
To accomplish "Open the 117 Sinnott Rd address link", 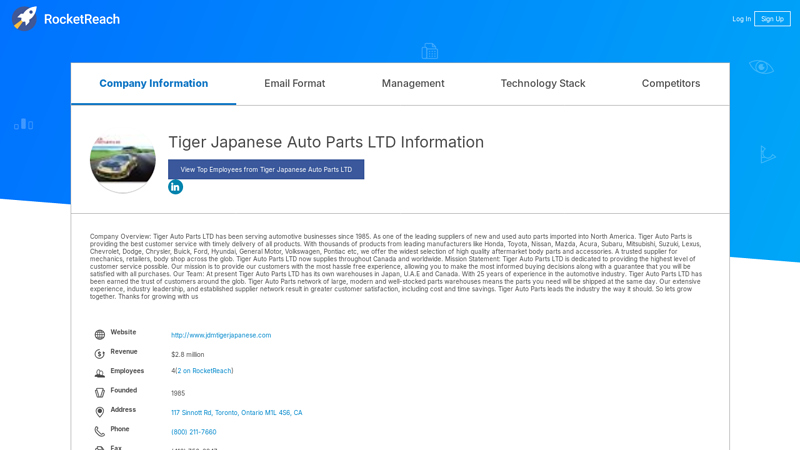I will click(x=237, y=413).
